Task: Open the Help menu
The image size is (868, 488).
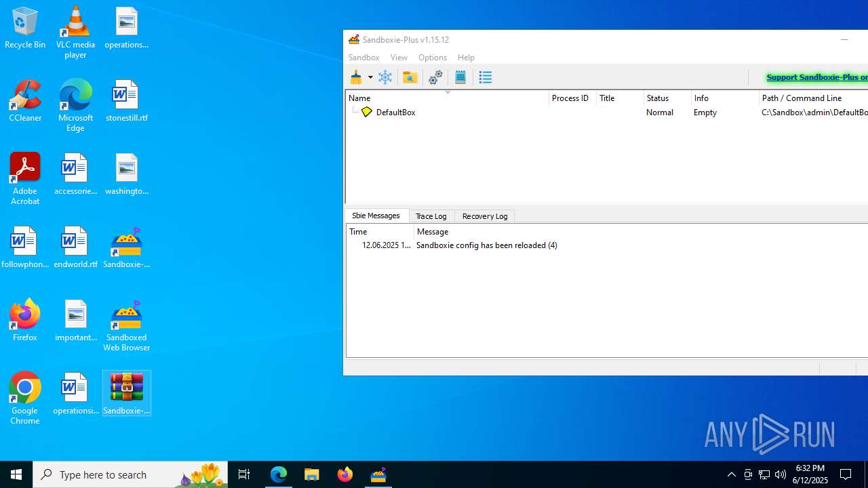Action: [467, 58]
